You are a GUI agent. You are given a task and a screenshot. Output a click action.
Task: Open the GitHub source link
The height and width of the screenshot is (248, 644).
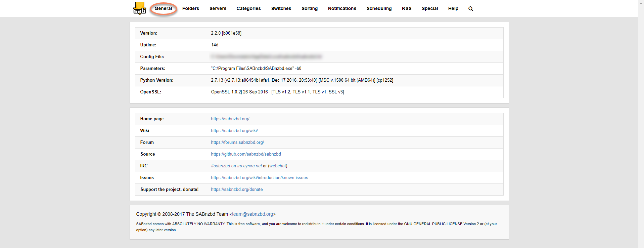(x=246, y=154)
